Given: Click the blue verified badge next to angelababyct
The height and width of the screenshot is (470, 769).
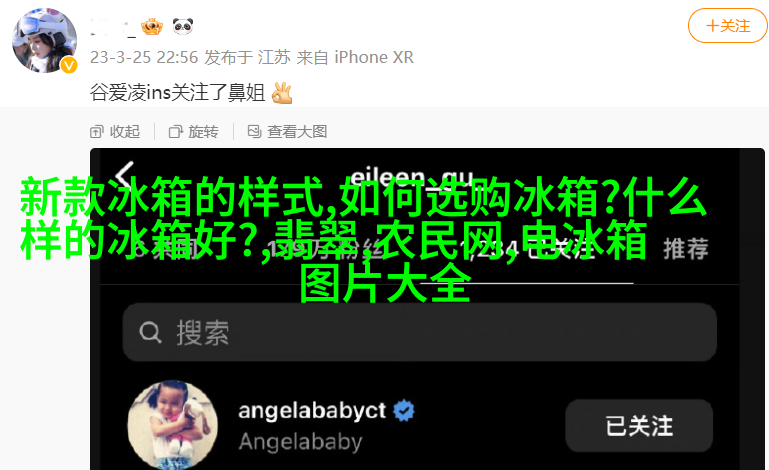Looking at the screenshot, I should [x=404, y=411].
